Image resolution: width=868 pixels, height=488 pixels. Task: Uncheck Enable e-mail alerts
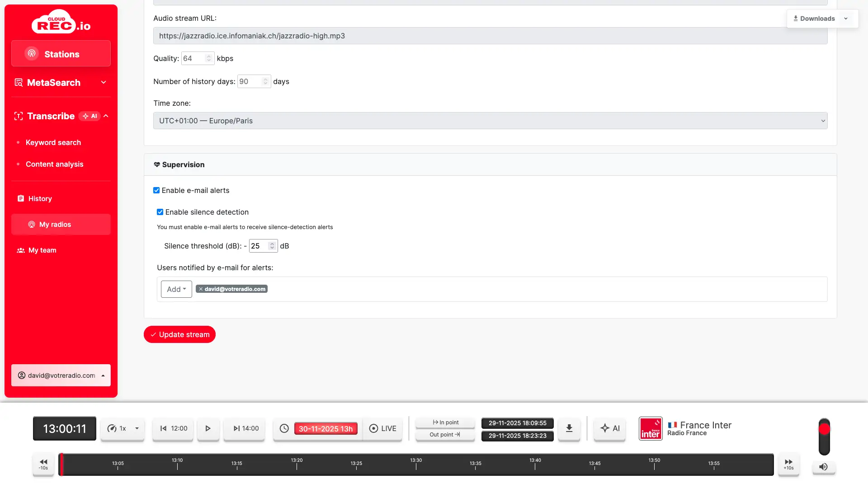(x=156, y=190)
